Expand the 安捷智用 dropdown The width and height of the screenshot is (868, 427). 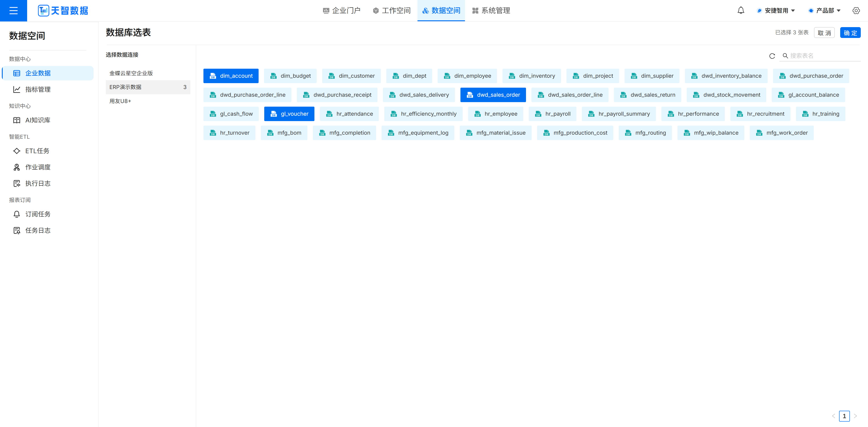click(776, 10)
